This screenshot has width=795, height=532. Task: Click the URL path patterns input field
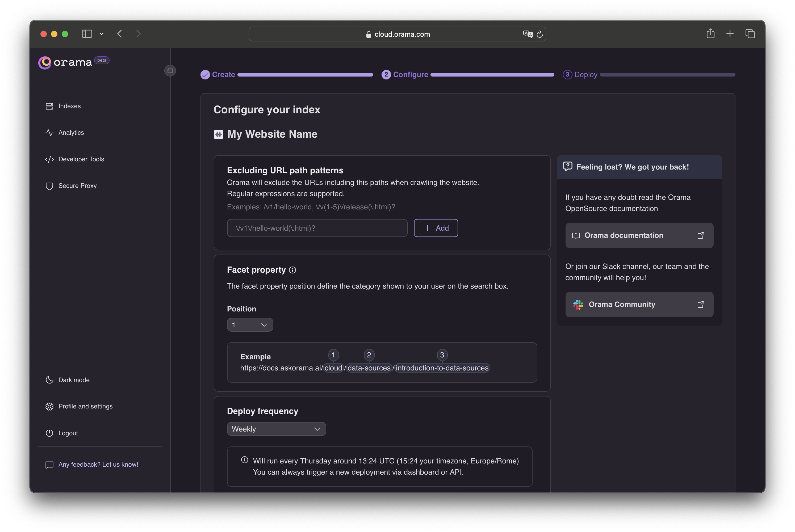click(317, 228)
